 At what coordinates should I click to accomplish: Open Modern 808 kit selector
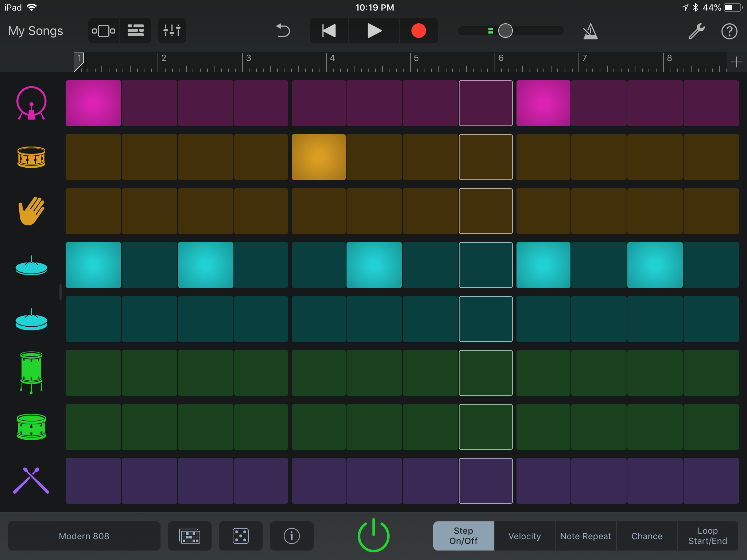(x=84, y=536)
